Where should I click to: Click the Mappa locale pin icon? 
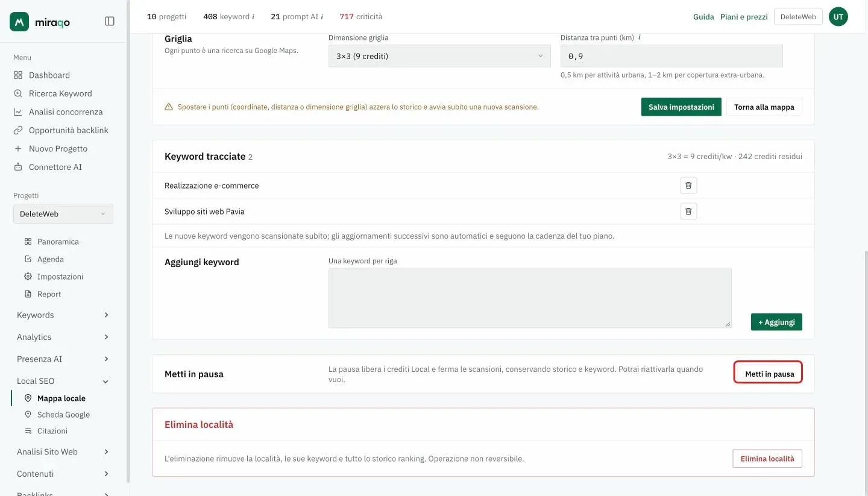pos(28,398)
